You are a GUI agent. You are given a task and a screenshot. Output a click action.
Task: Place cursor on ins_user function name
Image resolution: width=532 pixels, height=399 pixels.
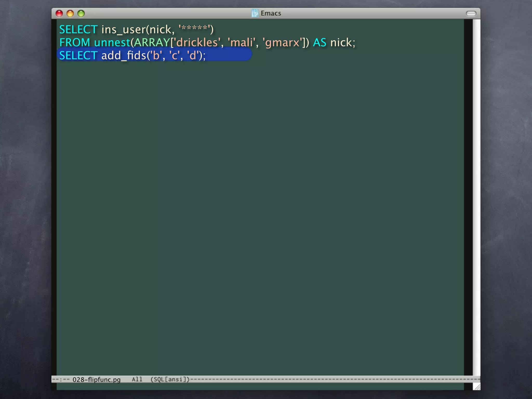click(x=124, y=30)
